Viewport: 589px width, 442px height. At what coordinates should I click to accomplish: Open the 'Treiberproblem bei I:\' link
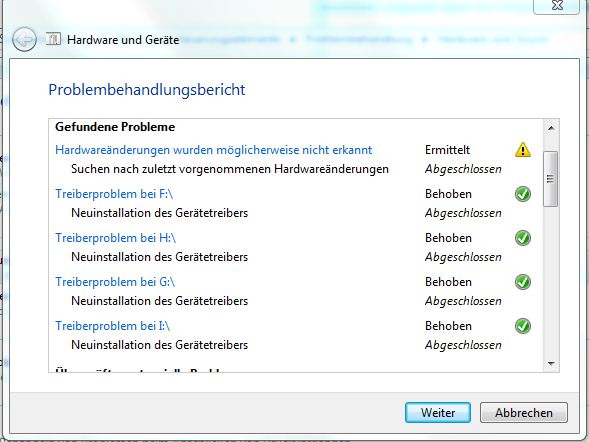coord(113,326)
